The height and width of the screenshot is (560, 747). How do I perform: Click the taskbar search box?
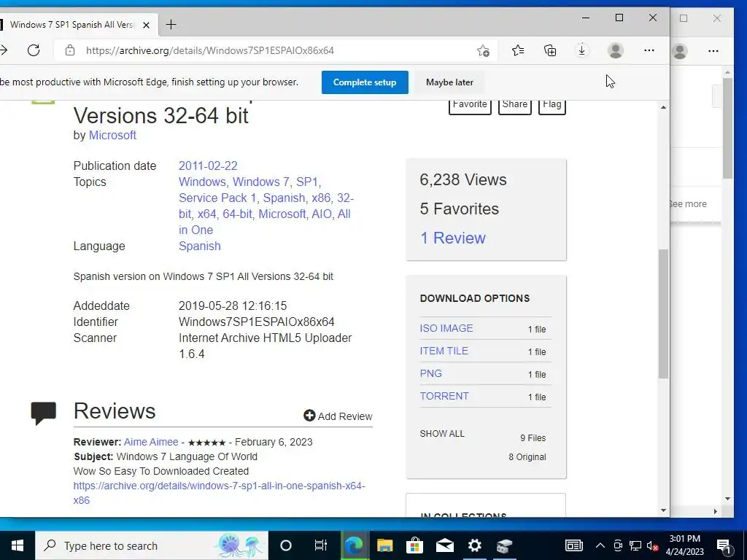[x=152, y=545]
